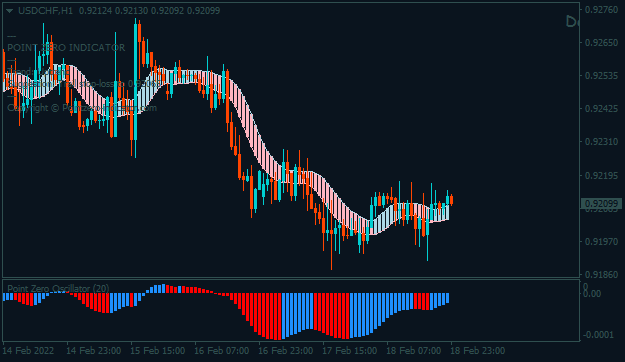This screenshot has height=362, width=625.
Task: Click the oscillator 0.00 scale label
Action: click(592, 294)
